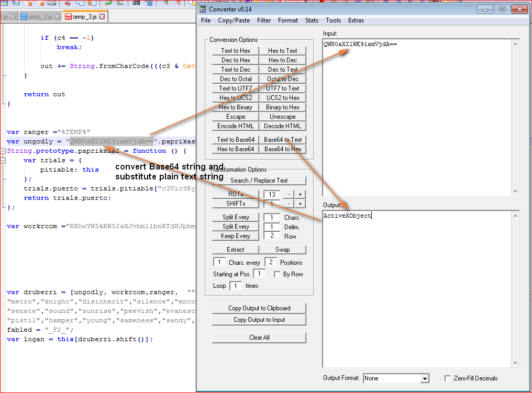Click the 'return trials.puerto;' code line
This screenshot has height=393, width=532.
[67, 198]
